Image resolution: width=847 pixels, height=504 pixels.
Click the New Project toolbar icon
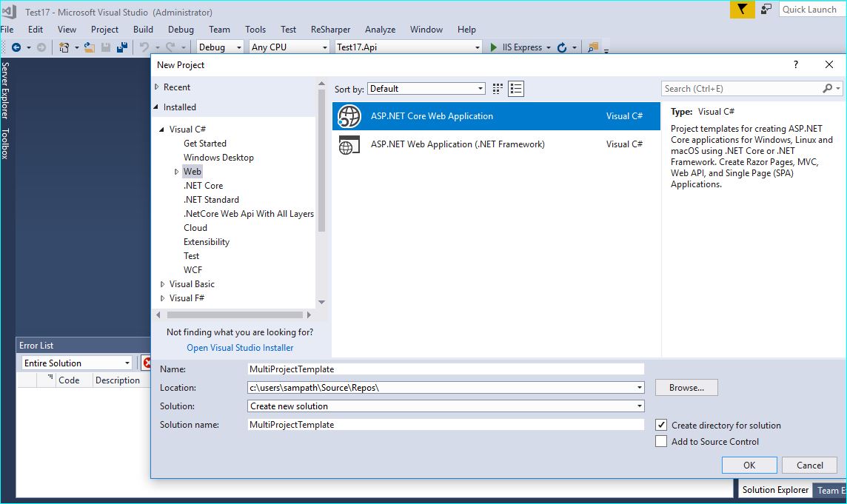64,47
